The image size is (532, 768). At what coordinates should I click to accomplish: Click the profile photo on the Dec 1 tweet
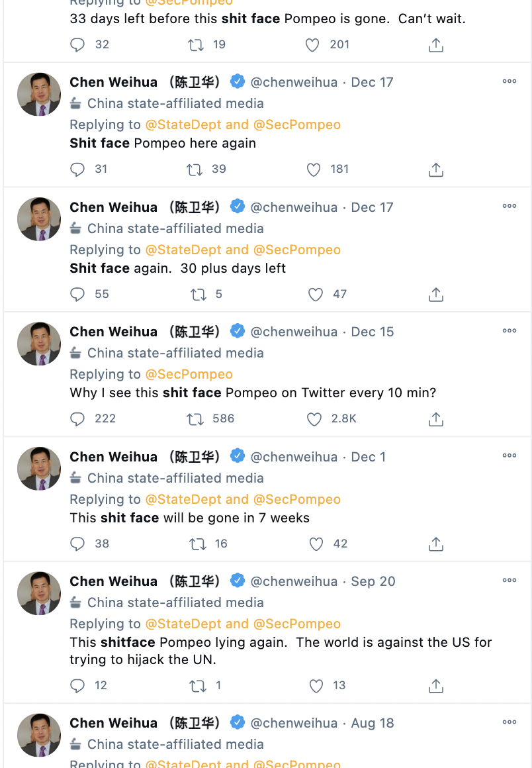pyautogui.click(x=39, y=468)
